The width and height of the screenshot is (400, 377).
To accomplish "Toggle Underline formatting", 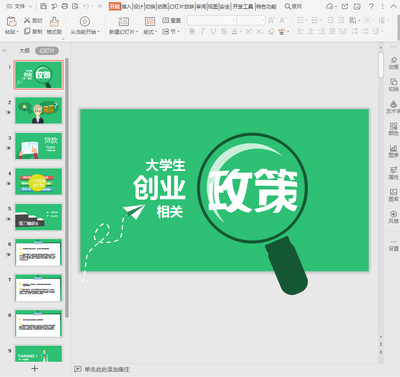I will 213,31.
